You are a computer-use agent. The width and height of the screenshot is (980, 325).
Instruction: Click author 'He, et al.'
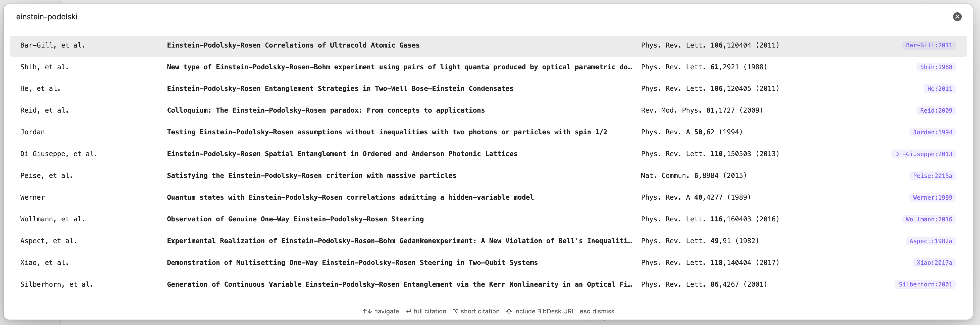pos(40,88)
